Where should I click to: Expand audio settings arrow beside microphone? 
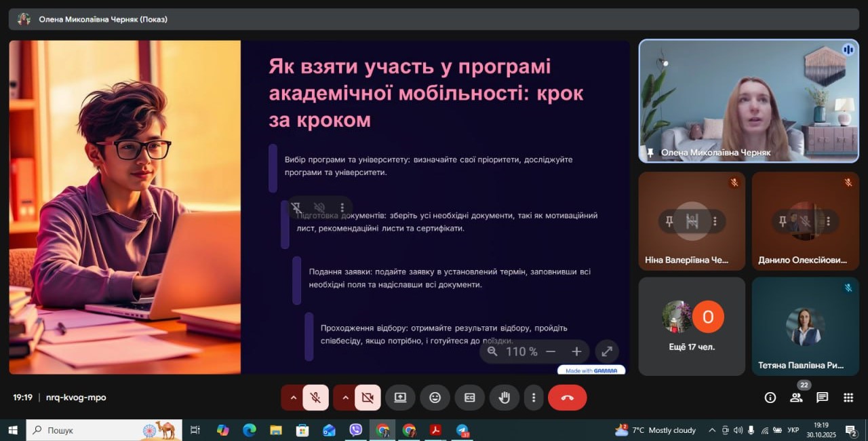point(293,398)
